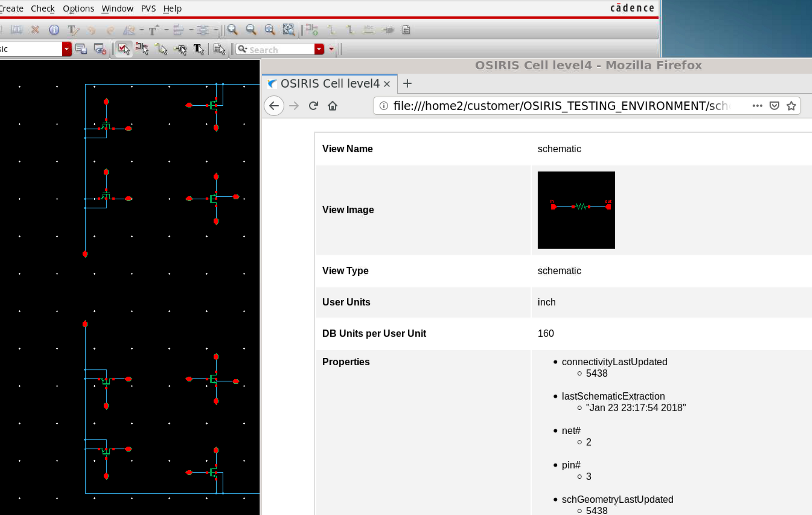Open the Check menu
The height and width of the screenshot is (515, 812).
[43, 8]
